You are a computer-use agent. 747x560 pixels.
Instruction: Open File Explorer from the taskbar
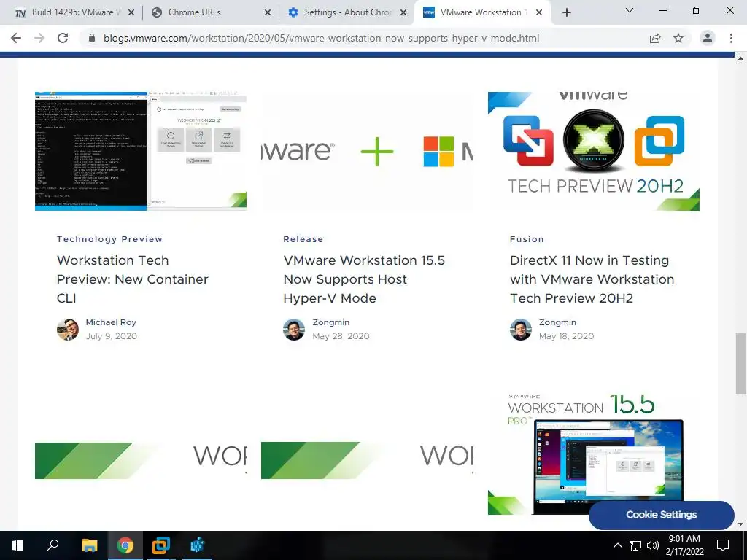click(x=89, y=545)
